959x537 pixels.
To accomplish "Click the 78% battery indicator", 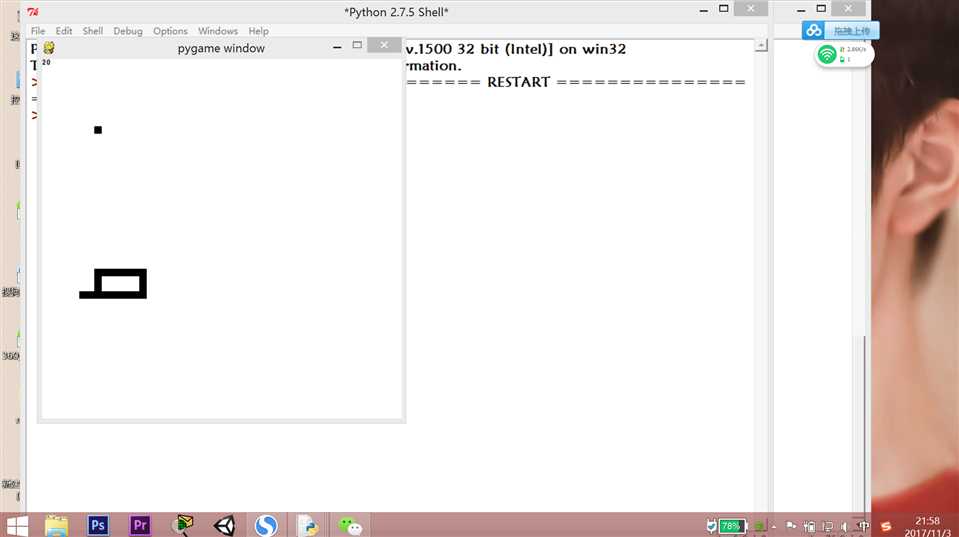I will (733, 526).
